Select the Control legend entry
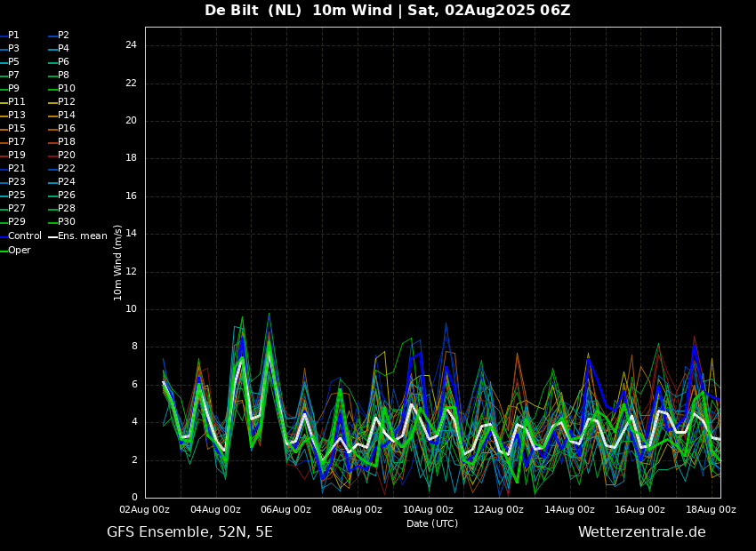Screen dimensions: 756x551 click(x=24, y=236)
